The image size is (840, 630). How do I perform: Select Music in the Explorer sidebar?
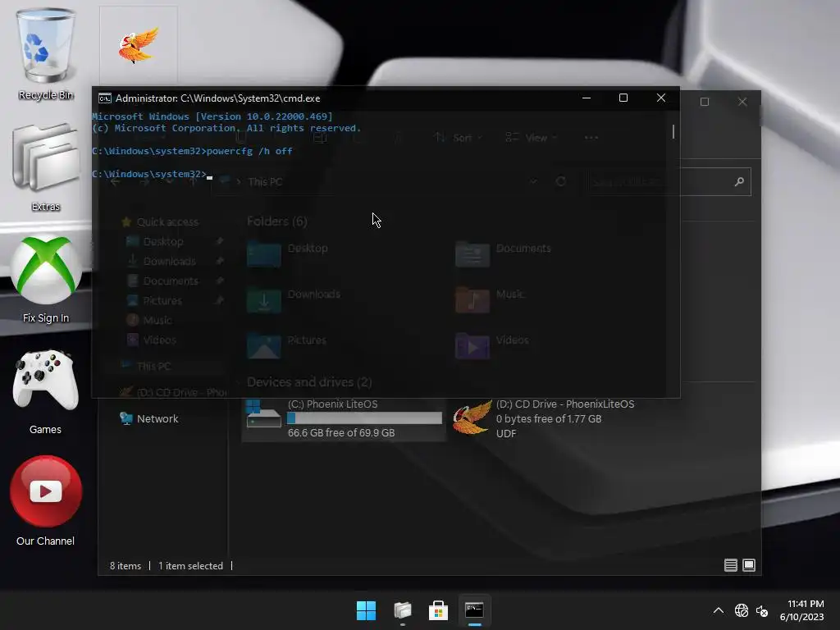click(x=157, y=321)
